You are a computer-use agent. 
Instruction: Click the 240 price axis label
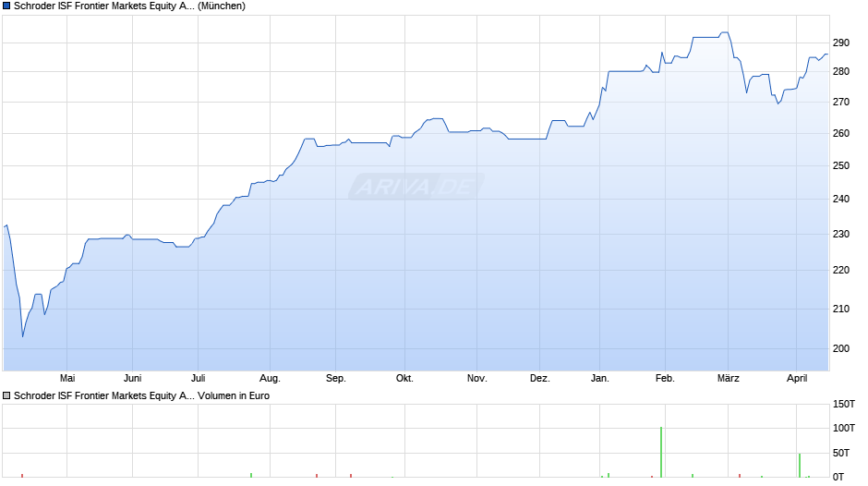[841, 199]
